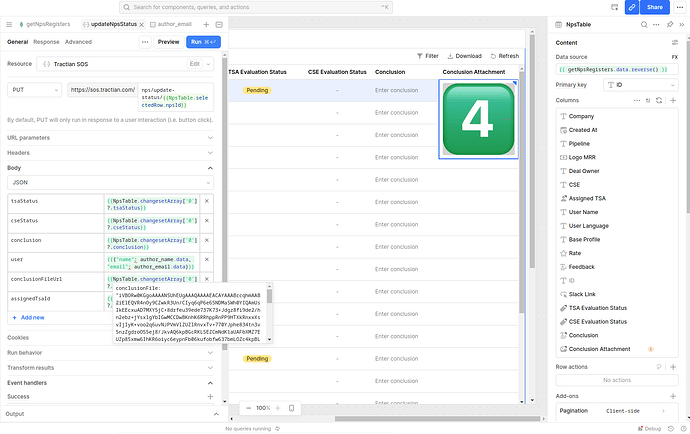
Task: Run the updateNpsStatus query
Action: coord(203,42)
